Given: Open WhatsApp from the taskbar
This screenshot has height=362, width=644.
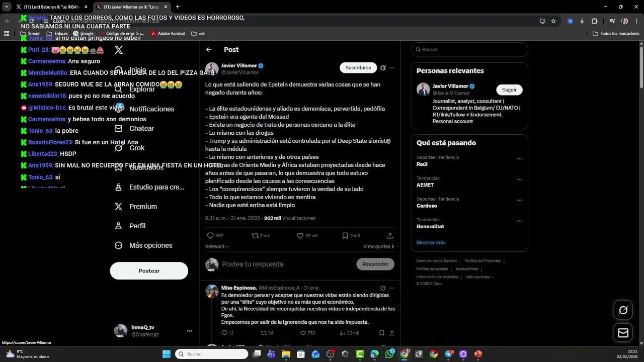Looking at the screenshot, I should coord(390,354).
